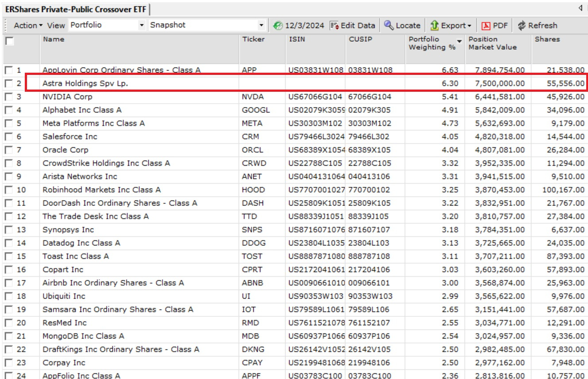The width and height of the screenshot is (588, 379).
Task: Click the 6.63 weighting cell
Action: 435,70
